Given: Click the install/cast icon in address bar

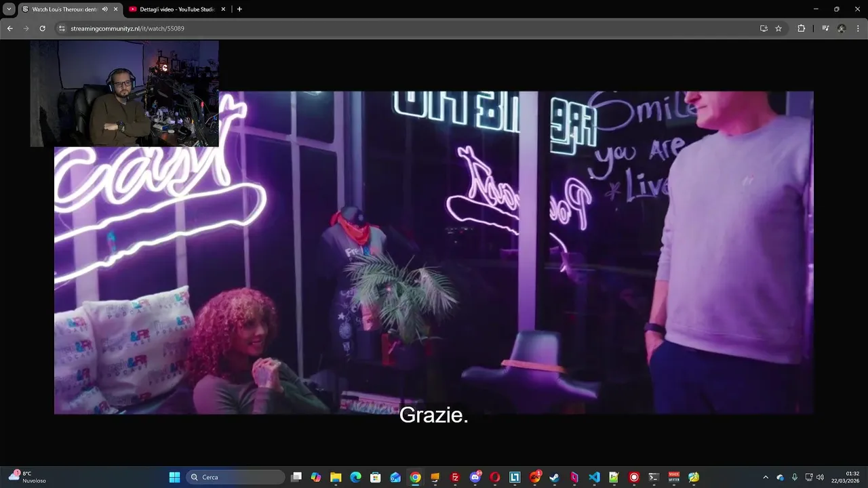Looking at the screenshot, I should [x=764, y=28].
